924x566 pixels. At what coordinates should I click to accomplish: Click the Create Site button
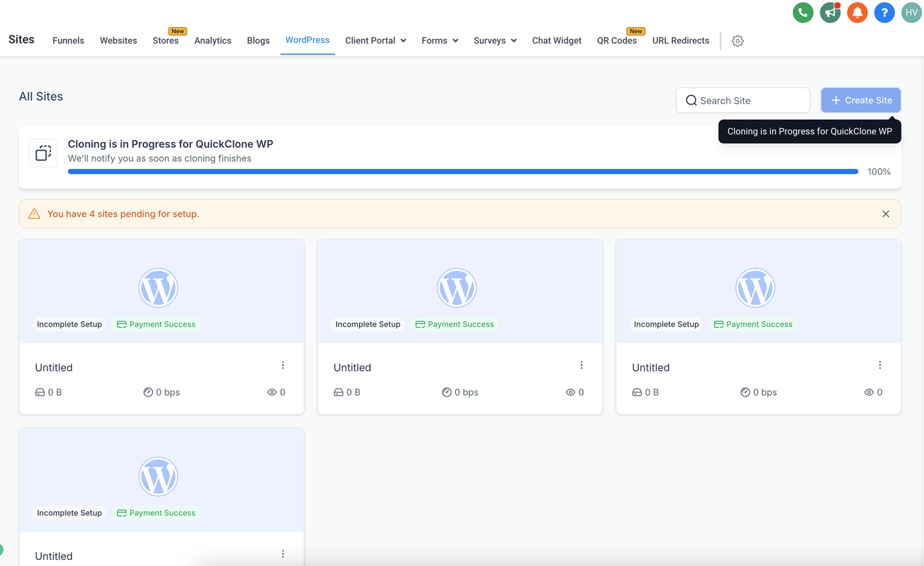(861, 100)
